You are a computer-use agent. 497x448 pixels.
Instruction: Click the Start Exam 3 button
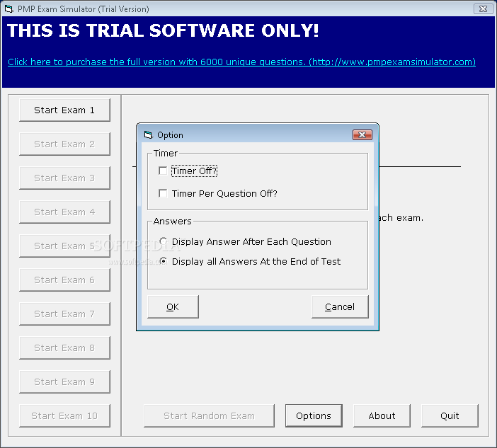(64, 178)
